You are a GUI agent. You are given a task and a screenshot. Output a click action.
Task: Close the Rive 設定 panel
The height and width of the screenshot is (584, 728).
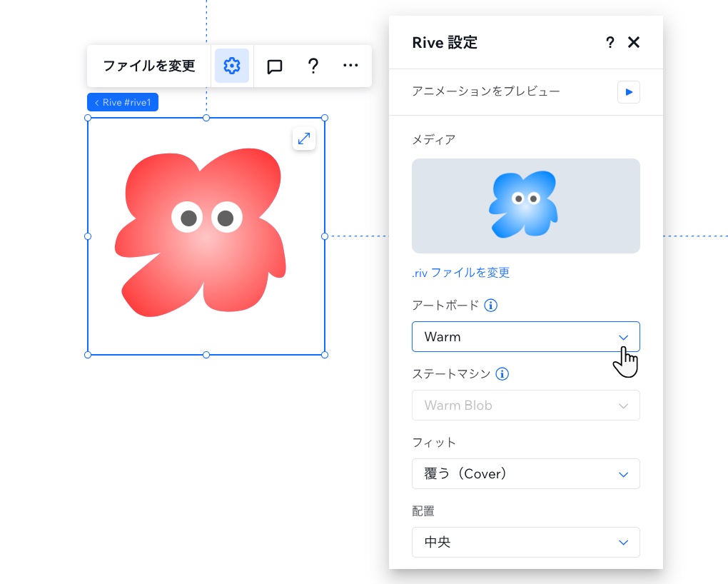633,43
